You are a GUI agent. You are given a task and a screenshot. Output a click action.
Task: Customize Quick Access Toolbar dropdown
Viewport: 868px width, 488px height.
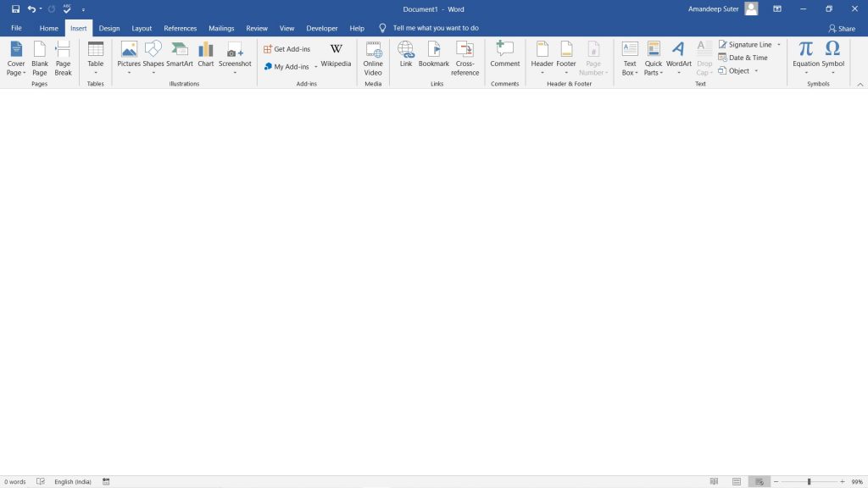pyautogui.click(x=83, y=9)
